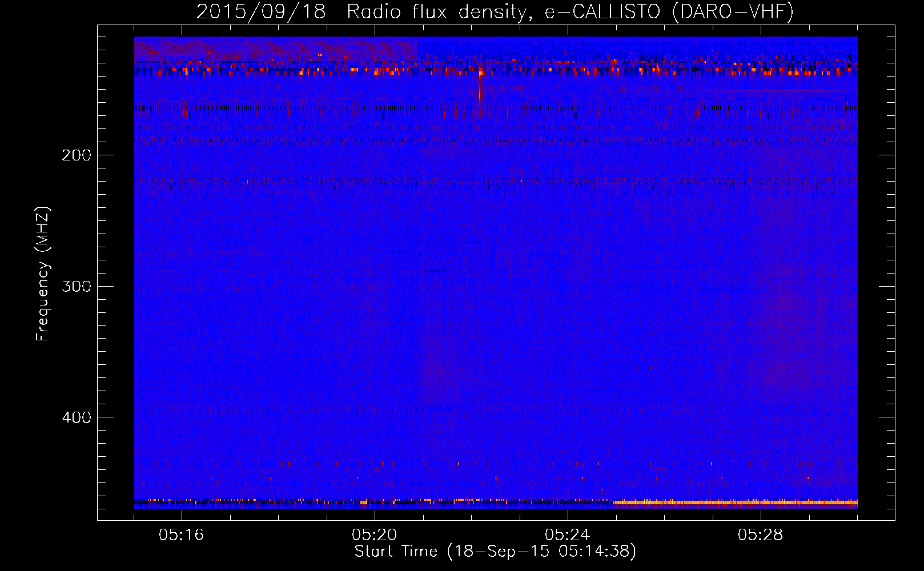Click the 05:16 time tick label
Screen dimensions: 924x571
182,535
